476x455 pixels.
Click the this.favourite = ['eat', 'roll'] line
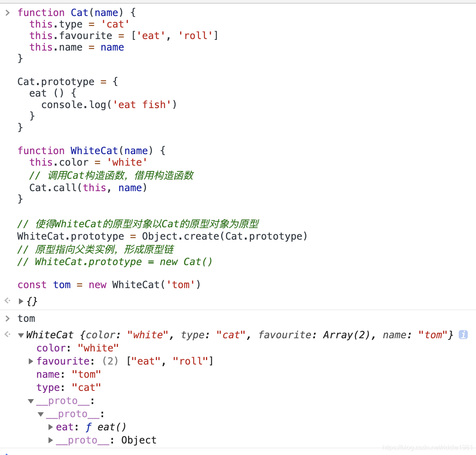pos(124,35)
